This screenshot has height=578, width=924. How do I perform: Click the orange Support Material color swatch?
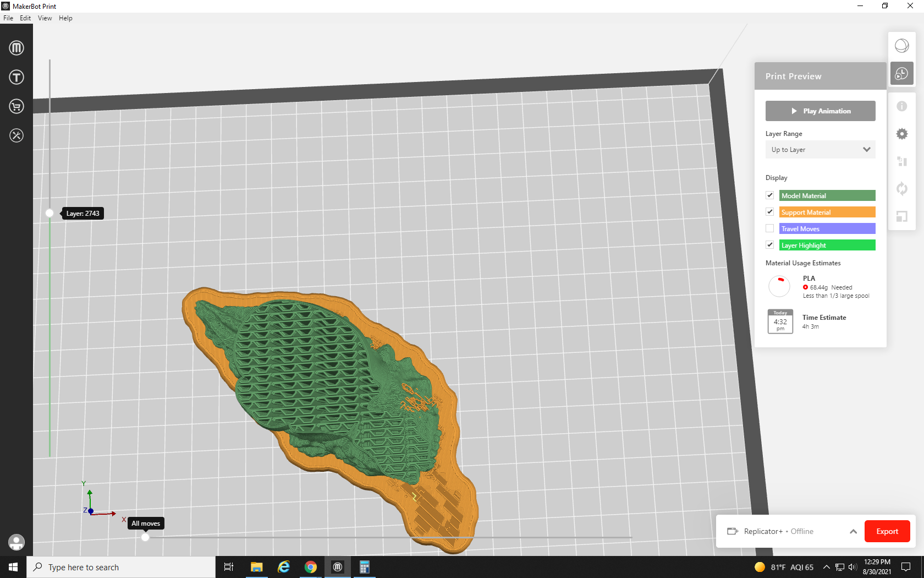pos(827,212)
